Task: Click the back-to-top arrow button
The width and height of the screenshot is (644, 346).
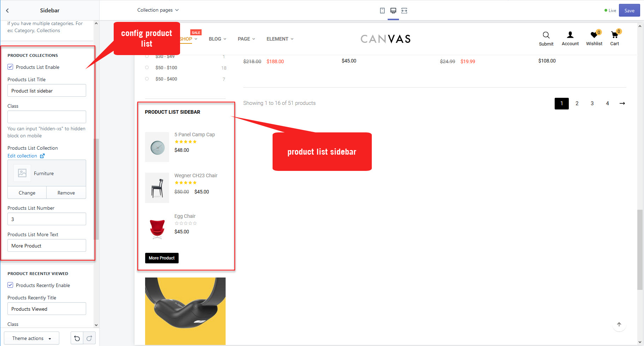Action: click(x=619, y=324)
